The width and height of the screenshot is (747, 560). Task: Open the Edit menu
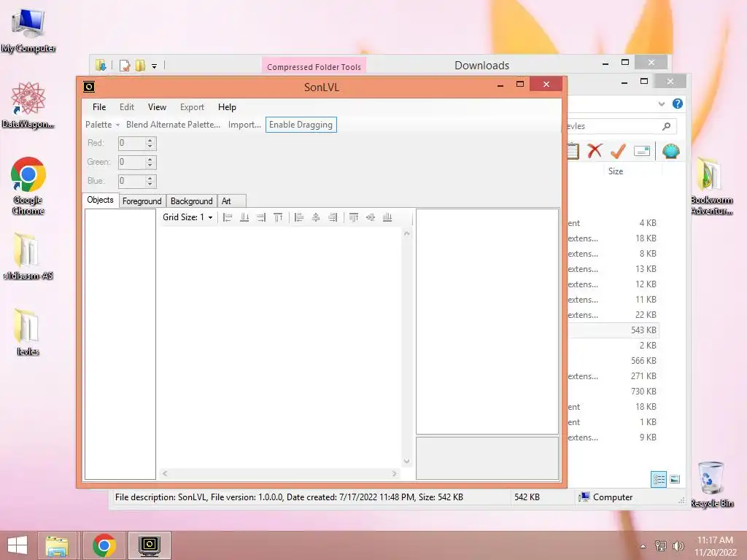127,107
